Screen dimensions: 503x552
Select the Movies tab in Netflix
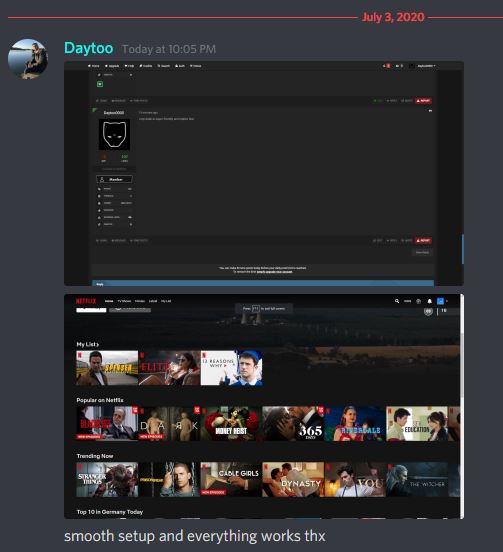point(140,301)
